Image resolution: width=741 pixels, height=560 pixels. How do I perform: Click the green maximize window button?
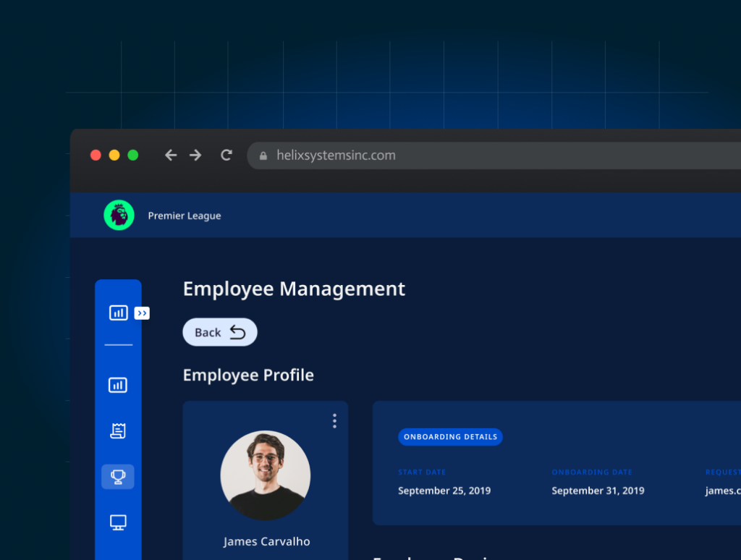coord(133,155)
